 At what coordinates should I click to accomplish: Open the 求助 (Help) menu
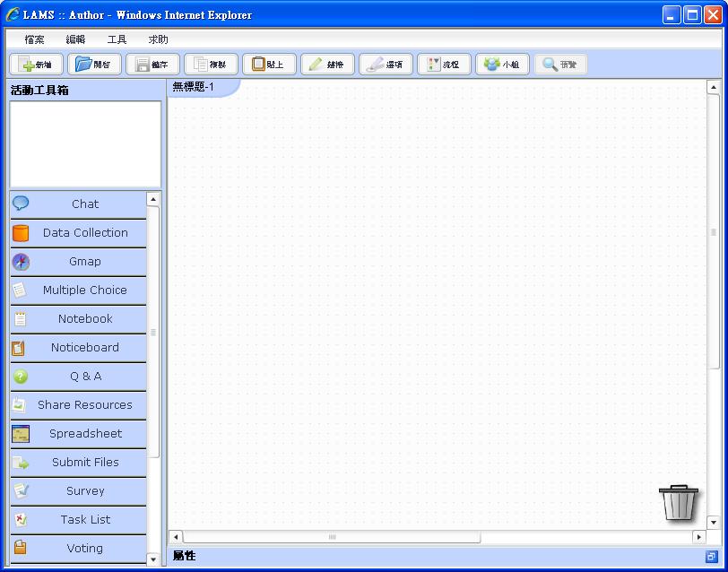pyautogui.click(x=158, y=39)
